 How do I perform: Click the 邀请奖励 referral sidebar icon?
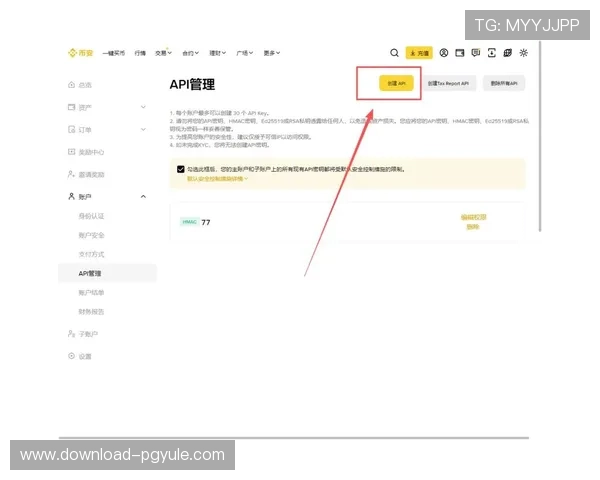(x=71, y=174)
